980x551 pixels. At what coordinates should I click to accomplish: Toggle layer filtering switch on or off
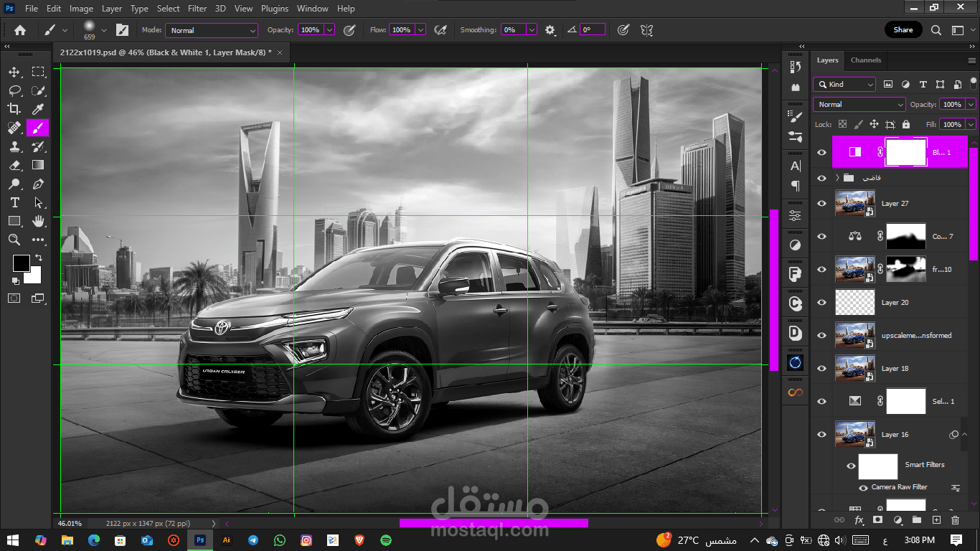pyautogui.click(x=974, y=83)
